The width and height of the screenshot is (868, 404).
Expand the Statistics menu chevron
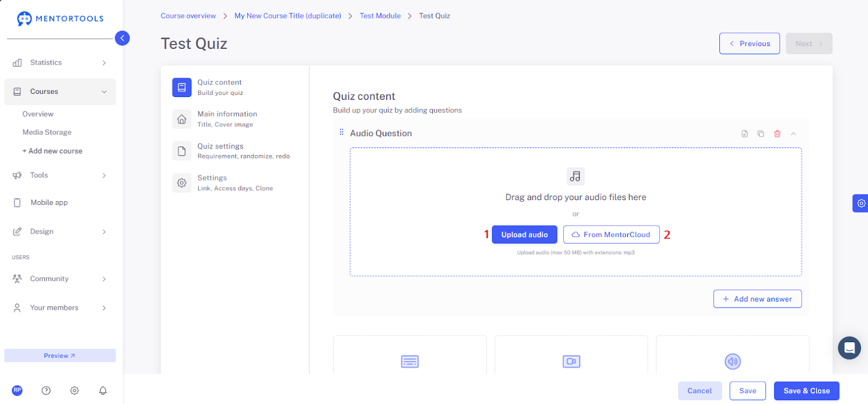pyautogui.click(x=104, y=63)
